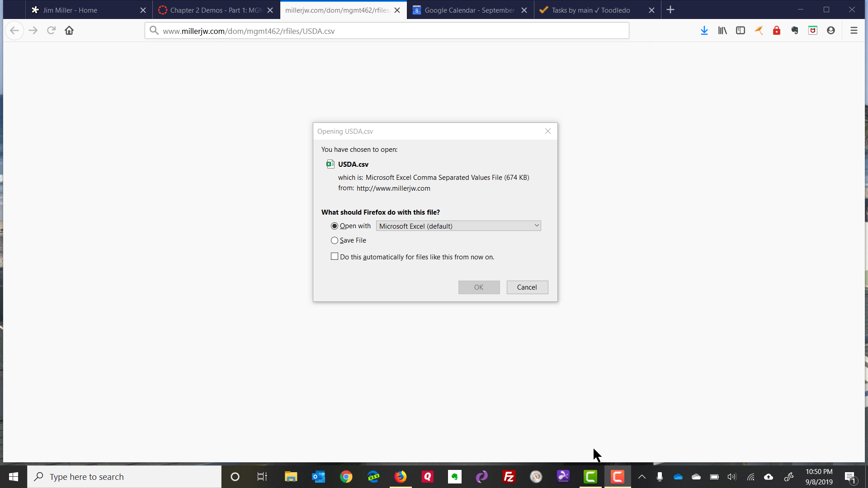This screenshot has width=868, height=488.
Task: Show hidden system tray icons chevron
Action: click(642, 477)
